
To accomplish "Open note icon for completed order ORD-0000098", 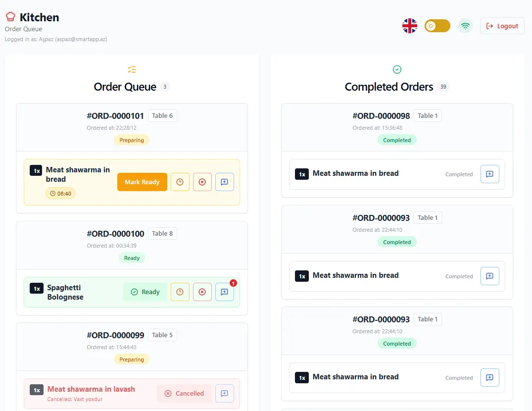I will [x=490, y=174].
